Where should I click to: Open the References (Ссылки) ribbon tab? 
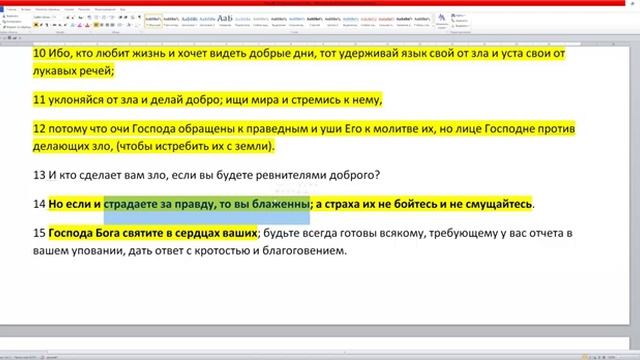tap(69, 9)
